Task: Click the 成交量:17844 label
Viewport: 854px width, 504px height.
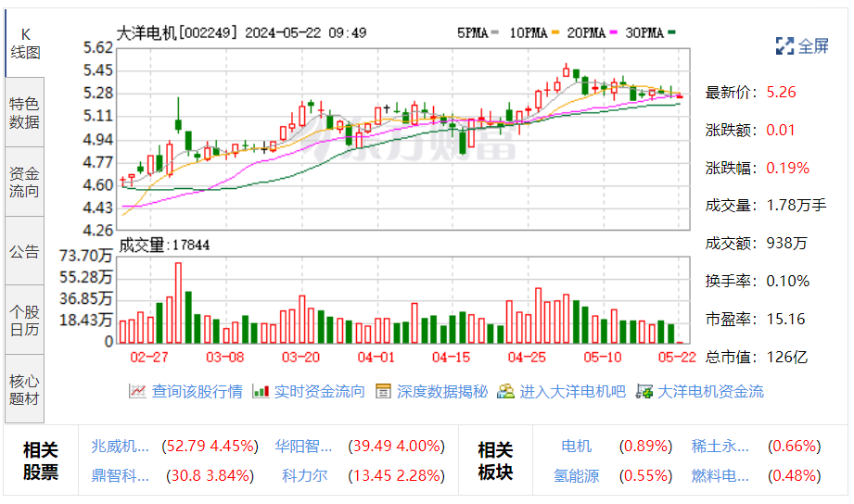Action: pyautogui.click(x=164, y=245)
